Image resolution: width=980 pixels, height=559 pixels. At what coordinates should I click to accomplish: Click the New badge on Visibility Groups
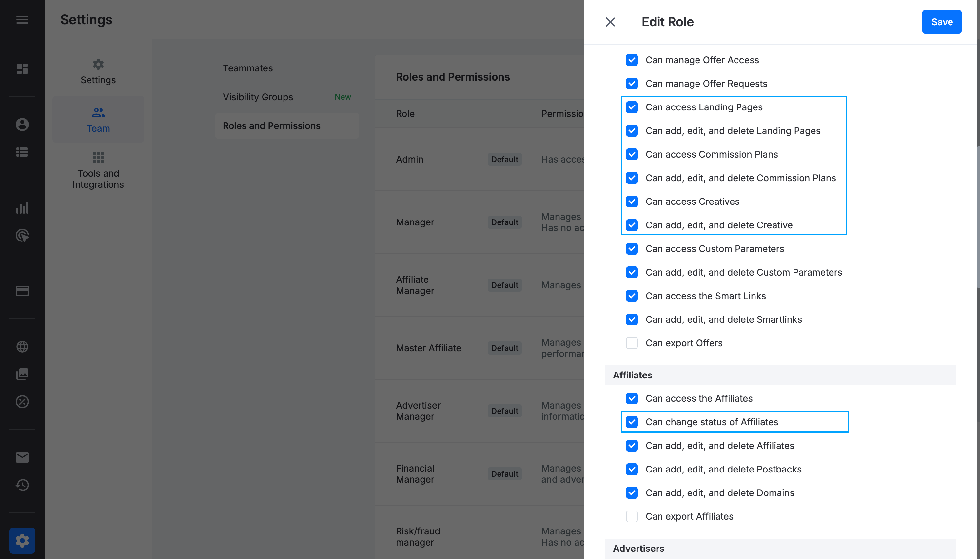click(343, 97)
